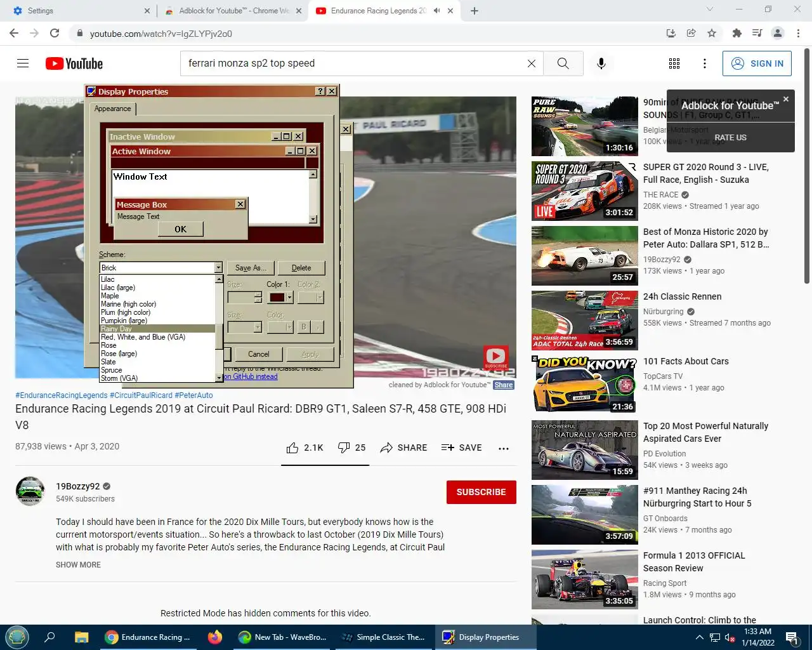Open File Explorer from taskbar
Image resolution: width=812 pixels, height=650 pixels.
pyautogui.click(x=81, y=637)
